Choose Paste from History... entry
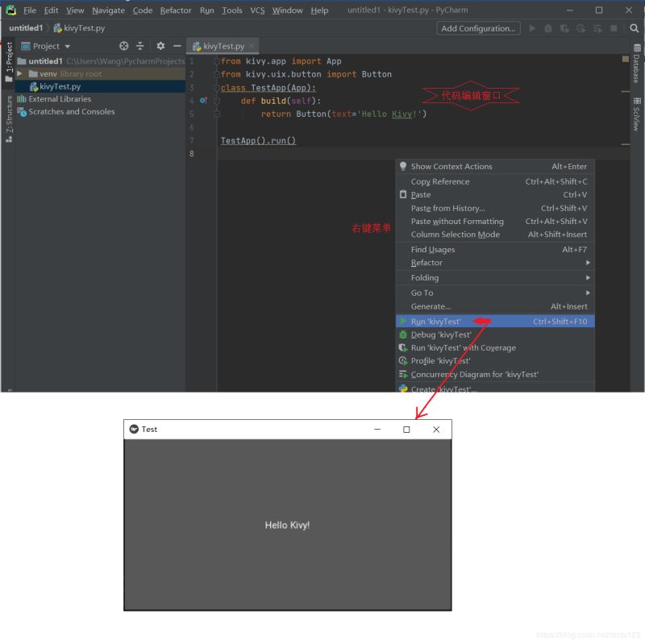645x644 pixels. click(495, 208)
